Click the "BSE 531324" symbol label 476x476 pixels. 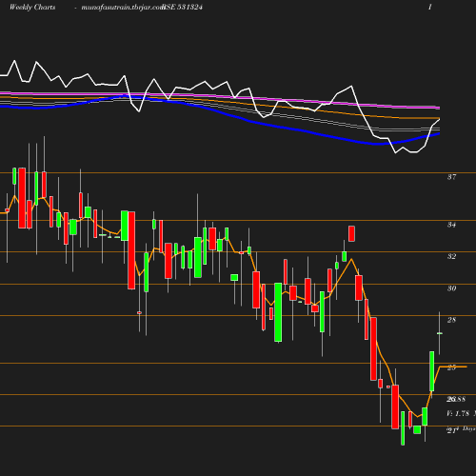coord(182,8)
